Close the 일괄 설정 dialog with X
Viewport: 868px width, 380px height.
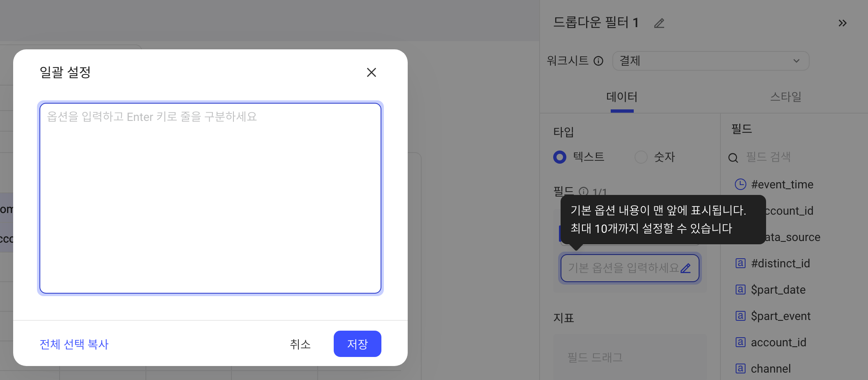[372, 72]
